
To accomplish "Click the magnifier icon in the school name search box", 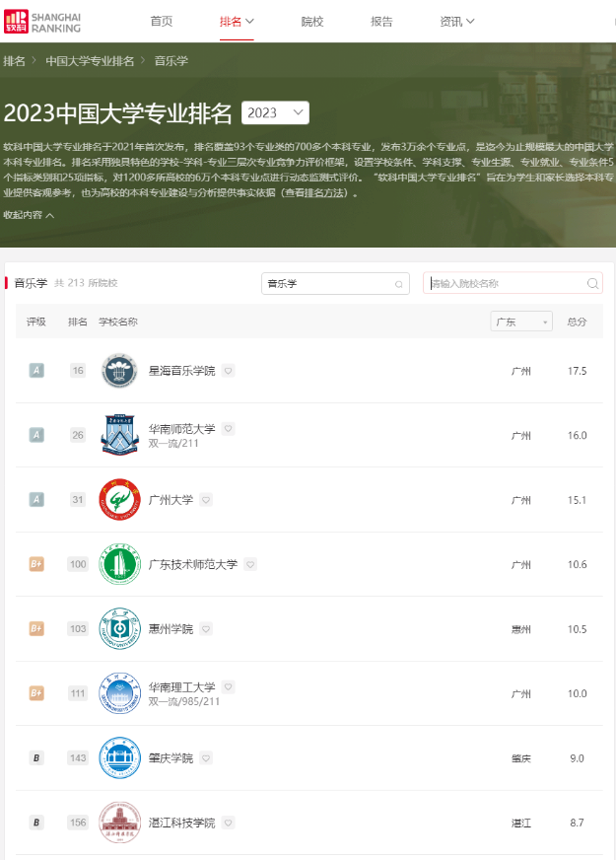I will click(592, 284).
